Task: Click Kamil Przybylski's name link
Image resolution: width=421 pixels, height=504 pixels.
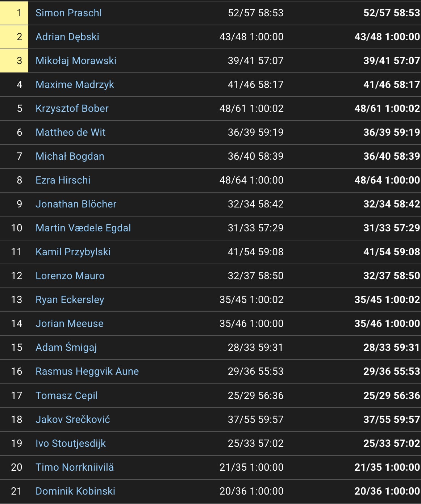Action: click(73, 252)
